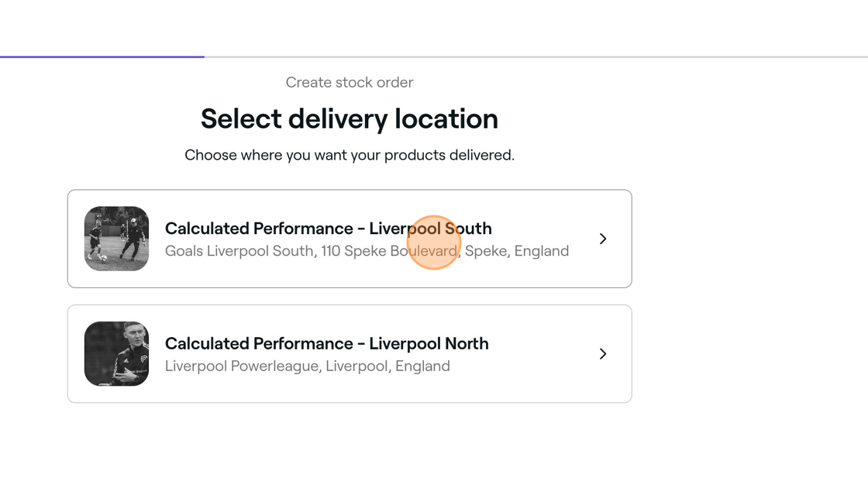This screenshot has width=868, height=485.
Task: Click the word North in second card title
Action: (467, 344)
